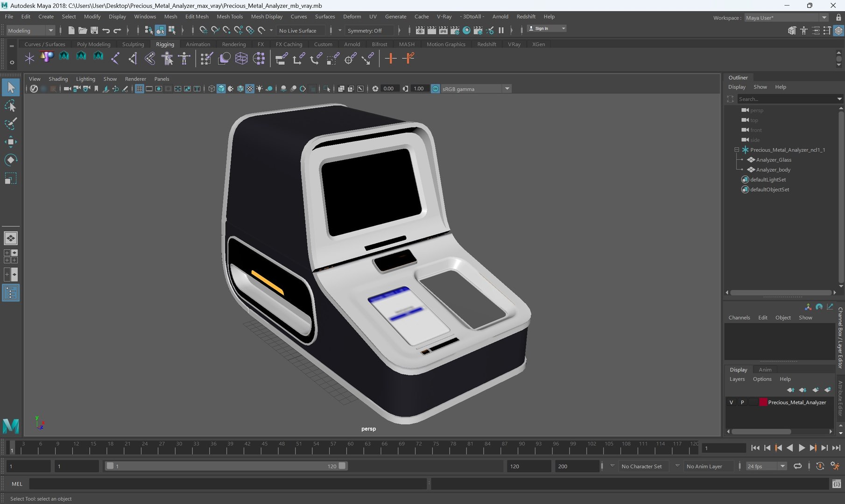
Task: Click the play forward button
Action: pos(802,448)
